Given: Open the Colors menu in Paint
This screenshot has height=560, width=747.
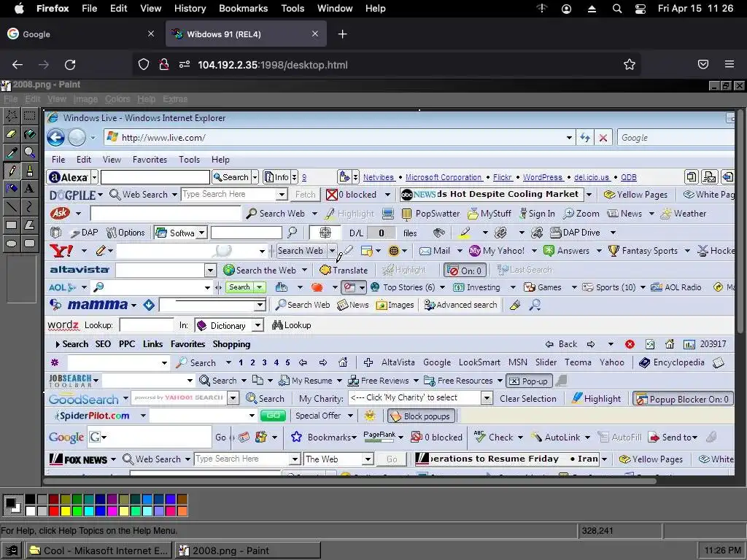Looking at the screenshot, I should [117, 99].
